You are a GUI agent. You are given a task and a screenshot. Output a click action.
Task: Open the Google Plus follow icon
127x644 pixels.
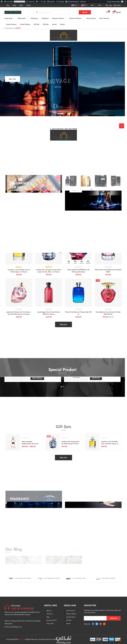click(104, 624)
